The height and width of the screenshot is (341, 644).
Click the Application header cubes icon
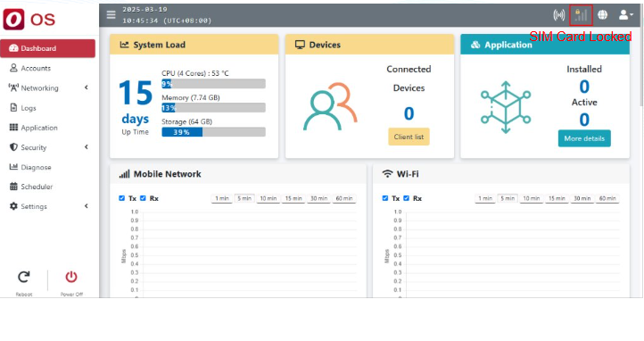pos(475,45)
